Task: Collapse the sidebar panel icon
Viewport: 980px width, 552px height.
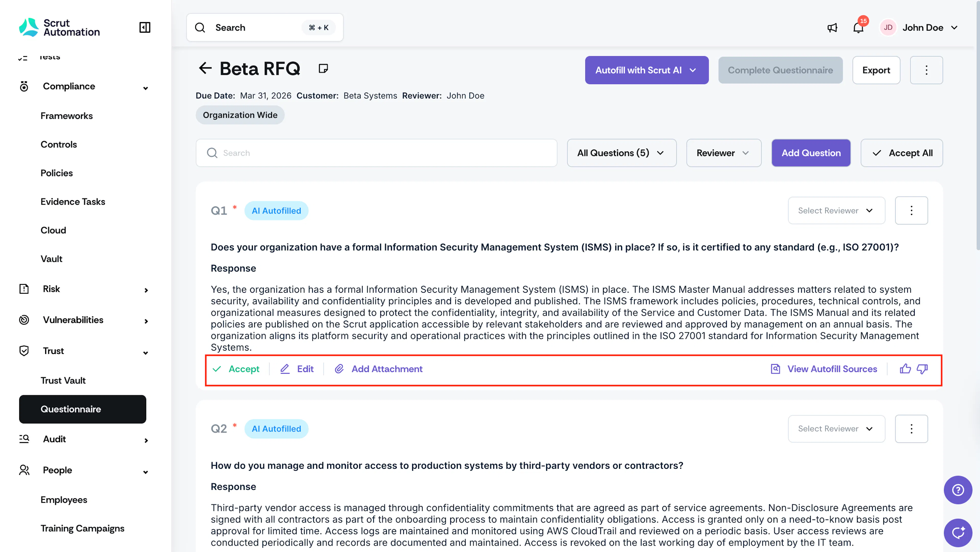Action: 145,27
